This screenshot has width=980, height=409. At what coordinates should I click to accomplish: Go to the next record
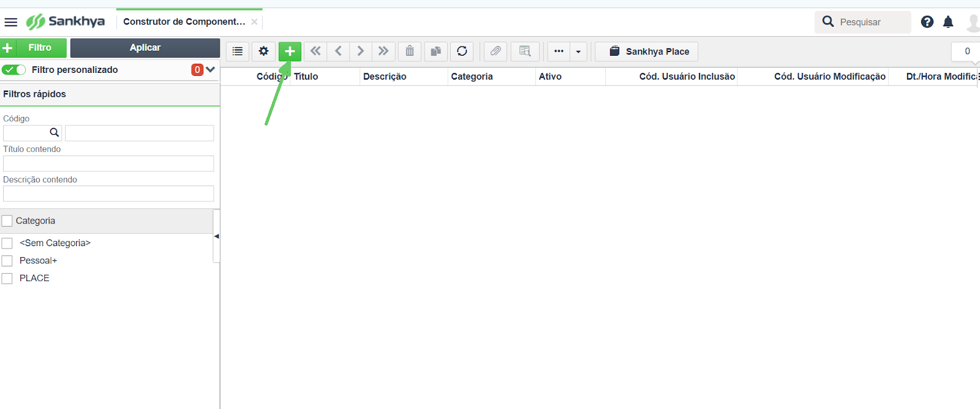pyautogui.click(x=361, y=51)
